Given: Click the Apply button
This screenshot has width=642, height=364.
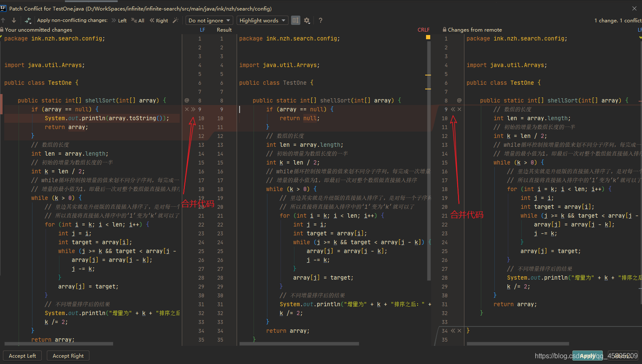Looking at the screenshot, I should tap(588, 356).
